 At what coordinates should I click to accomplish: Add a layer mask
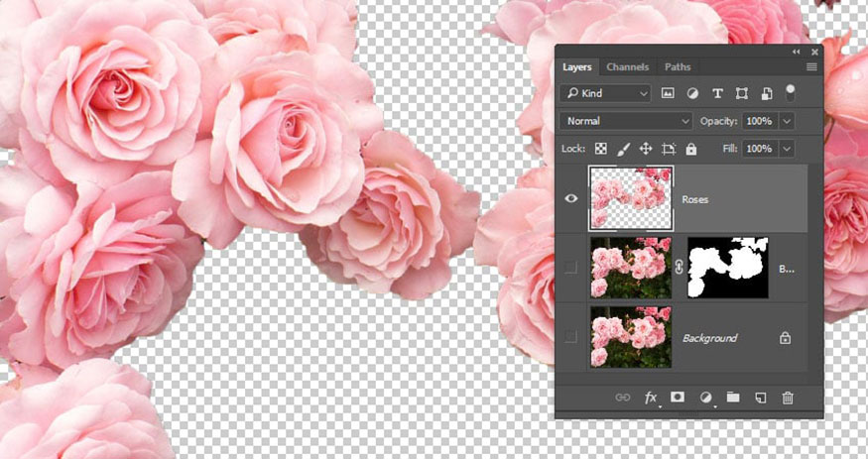[x=678, y=398]
